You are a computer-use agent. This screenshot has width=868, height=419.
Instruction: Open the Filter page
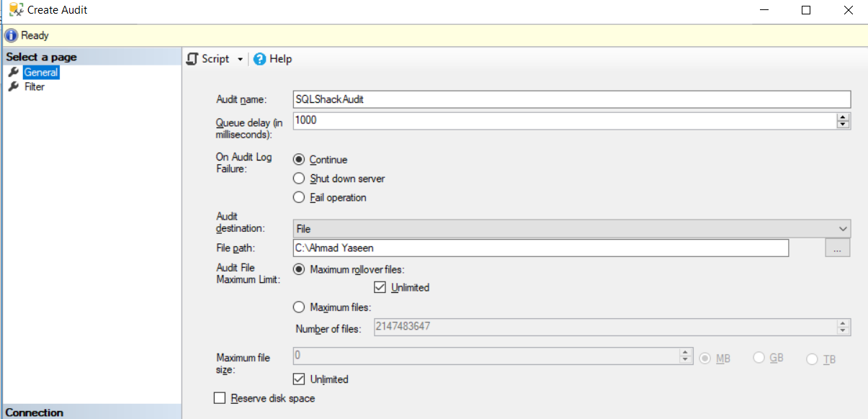click(x=34, y=86)
